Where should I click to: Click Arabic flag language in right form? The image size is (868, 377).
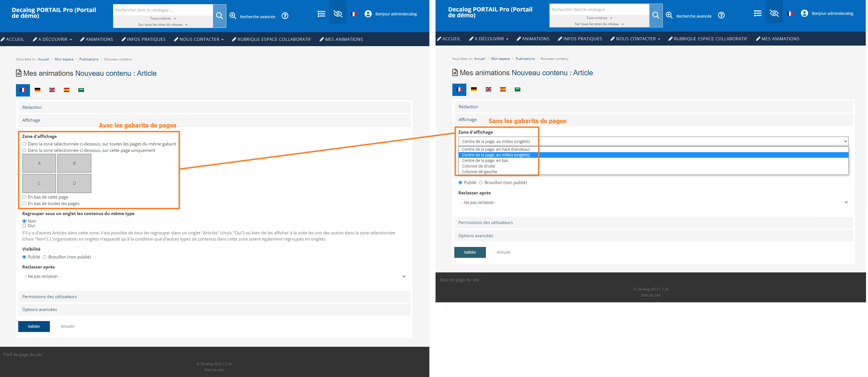coord(517,89)
